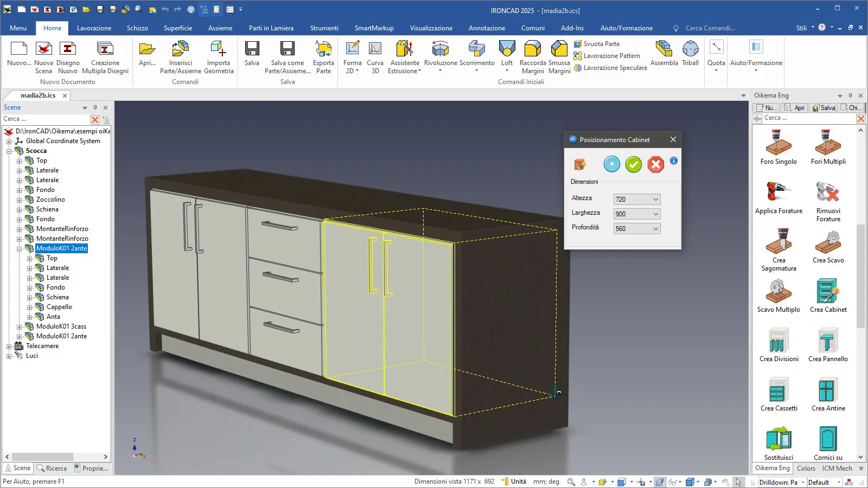868x488 pixels.
Task: Choose the Crea Antine catalog icon
Action: [x=828, y=390]
